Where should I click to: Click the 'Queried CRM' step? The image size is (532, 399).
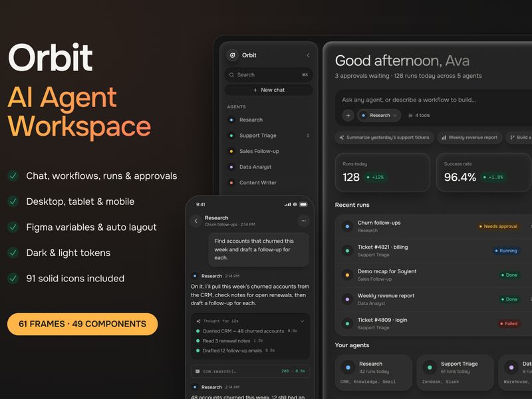pyautogui.click(x=246, y=331)
